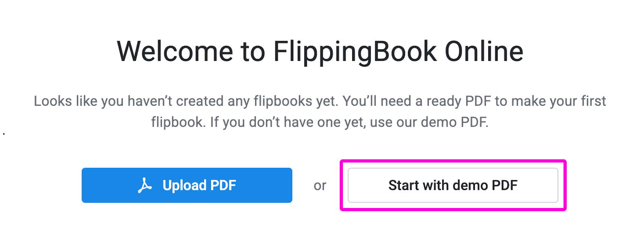Click the Acrobat PDF icon on Upload button
This screenshot has height=245, width=644.
click(145, 185)
